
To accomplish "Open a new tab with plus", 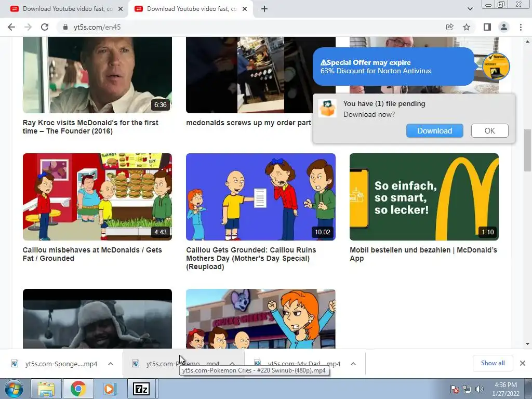I will pos(264,9).
